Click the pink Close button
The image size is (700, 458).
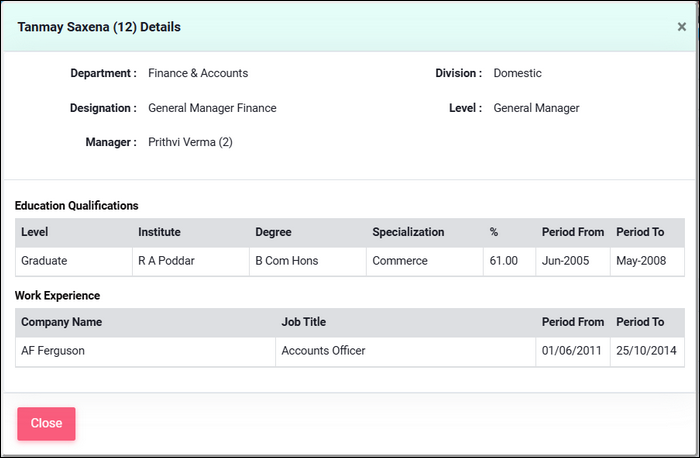click(46, 423)
